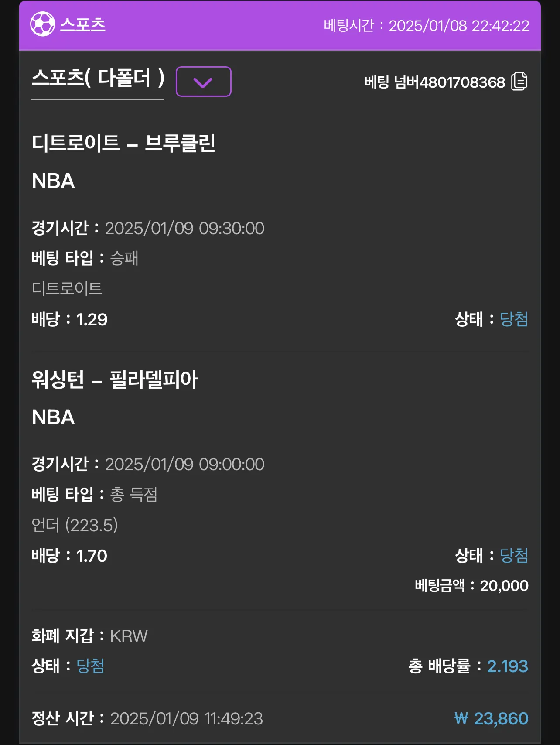Image resolution: width=560 pixels, height=745 pixels.
Task: Click payout amount ₩ 23,860
Action: 491,719
